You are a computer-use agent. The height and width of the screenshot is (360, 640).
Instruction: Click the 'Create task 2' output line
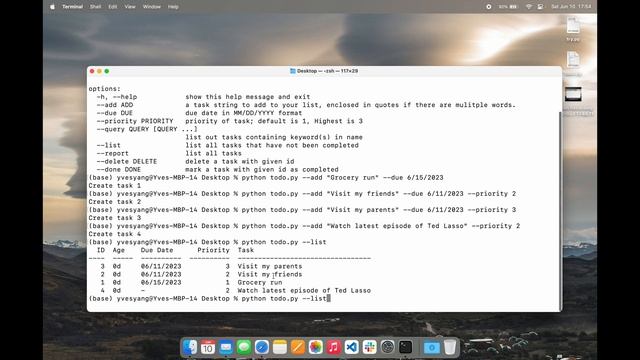point(115,202)
